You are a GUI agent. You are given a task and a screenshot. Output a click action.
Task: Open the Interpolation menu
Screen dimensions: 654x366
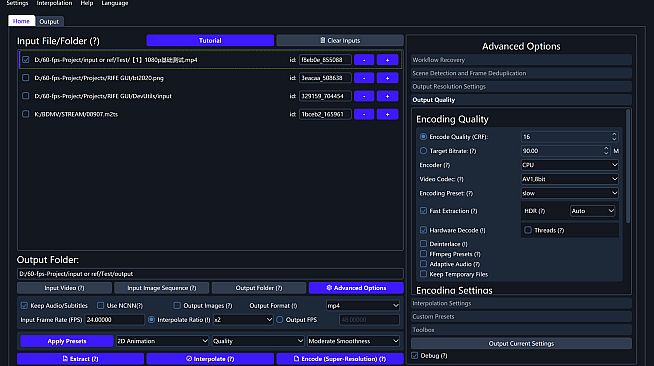click(54, 3)
